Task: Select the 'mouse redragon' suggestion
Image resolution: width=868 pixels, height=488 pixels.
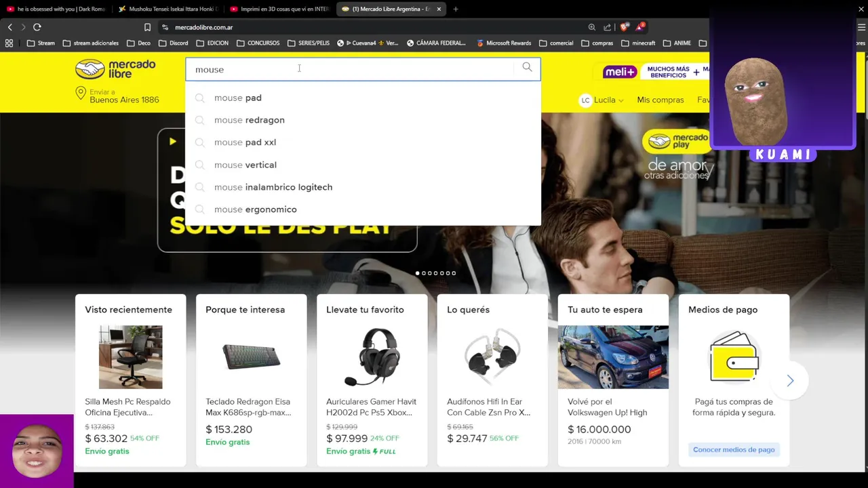Action: tap(363, 120)
